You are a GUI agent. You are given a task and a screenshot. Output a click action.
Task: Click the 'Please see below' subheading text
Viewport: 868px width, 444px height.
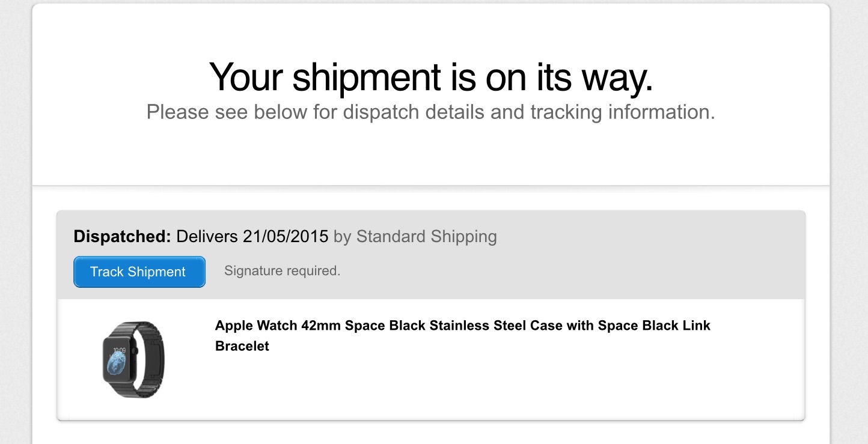click(x=430, y=112)
